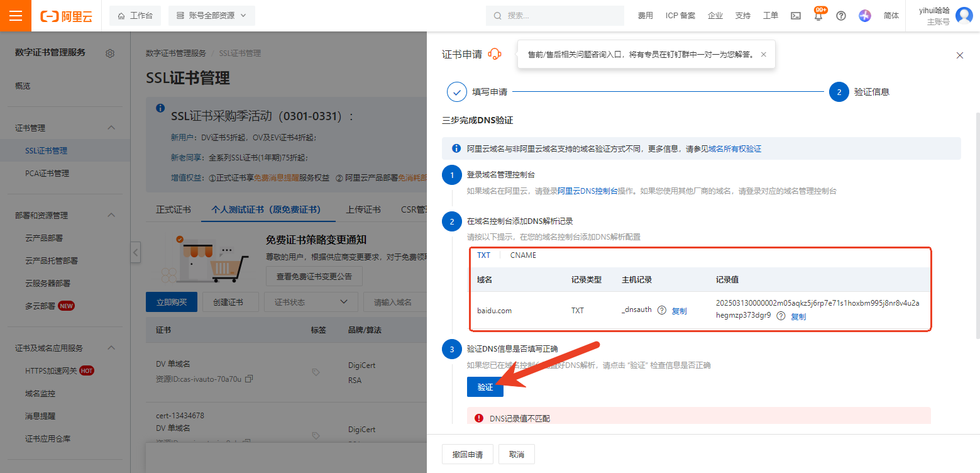Open the 企业 header menu
980x473 pixels.
tap(715, 16)
